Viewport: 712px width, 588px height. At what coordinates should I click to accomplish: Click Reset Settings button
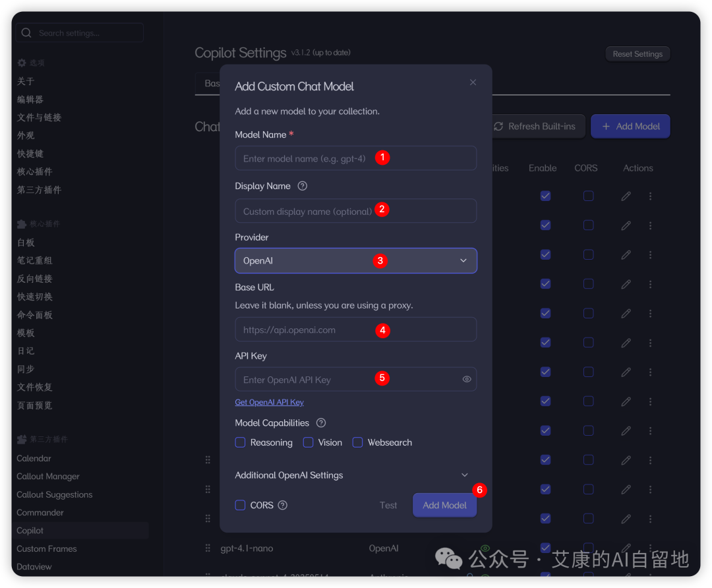638,54
